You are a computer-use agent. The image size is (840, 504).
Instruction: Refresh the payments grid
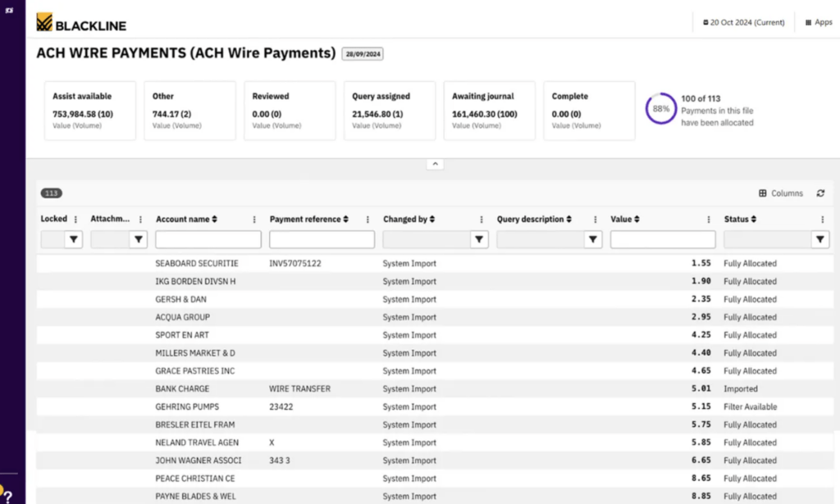(820, 193)
